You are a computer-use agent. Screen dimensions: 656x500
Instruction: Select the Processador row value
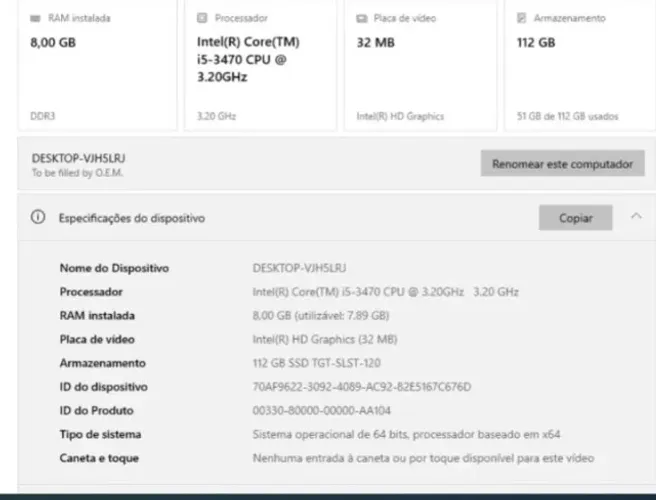pos(386,292)
